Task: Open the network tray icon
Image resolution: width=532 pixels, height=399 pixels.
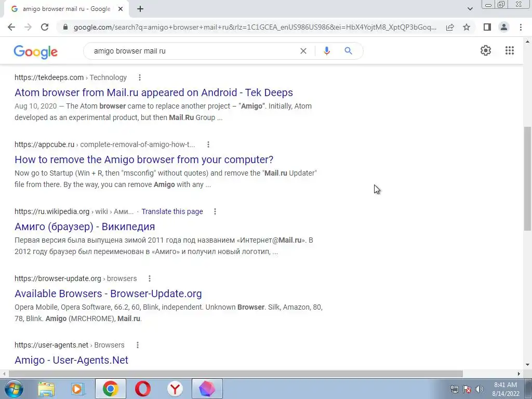Action: click(454, 389)
